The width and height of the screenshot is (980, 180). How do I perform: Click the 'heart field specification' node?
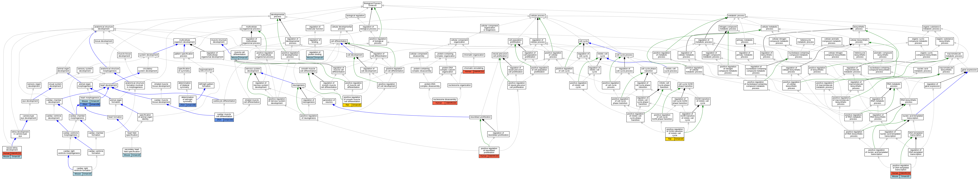132,134
